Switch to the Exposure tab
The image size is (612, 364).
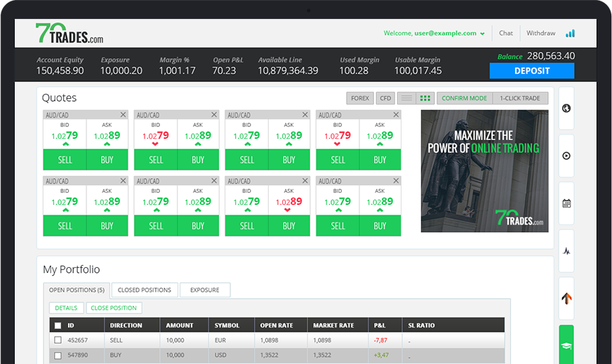205,290
